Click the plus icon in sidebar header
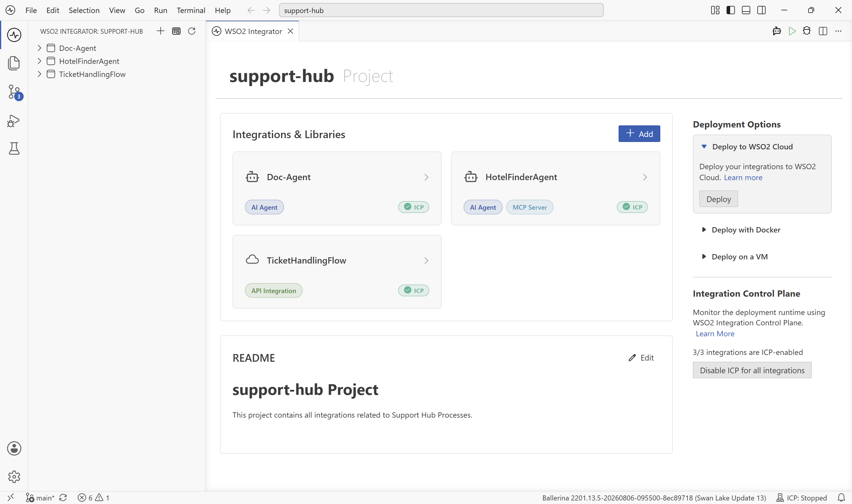Image resolution: width=852 pixels, height=504 pixels. pyautogui.click(x=161, y=31)
